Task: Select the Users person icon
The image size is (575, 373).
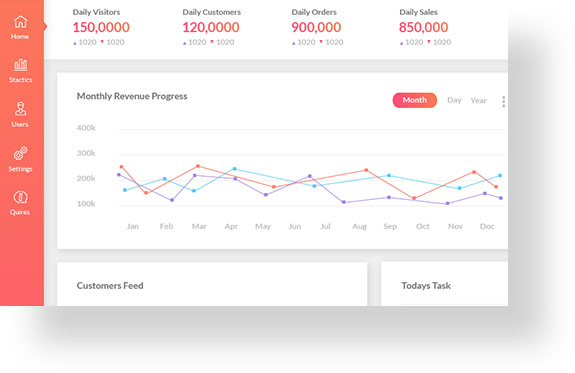Action: (x=20, y=109)
